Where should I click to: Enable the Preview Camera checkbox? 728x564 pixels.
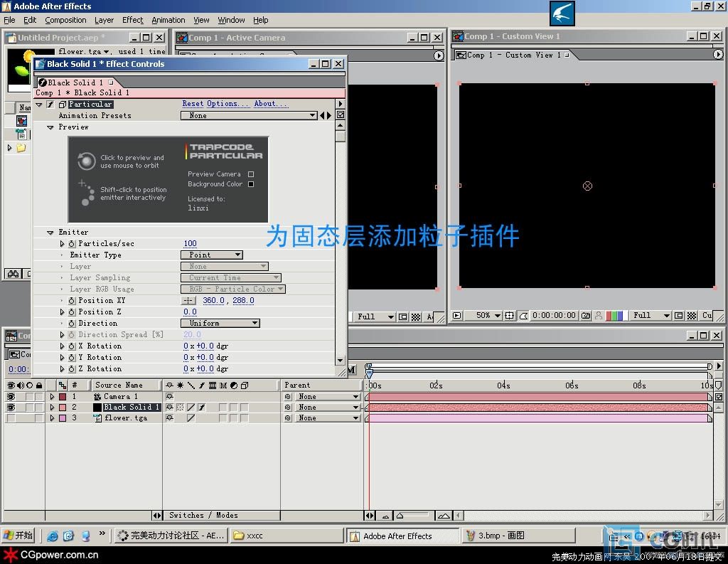tap(251, 174)
